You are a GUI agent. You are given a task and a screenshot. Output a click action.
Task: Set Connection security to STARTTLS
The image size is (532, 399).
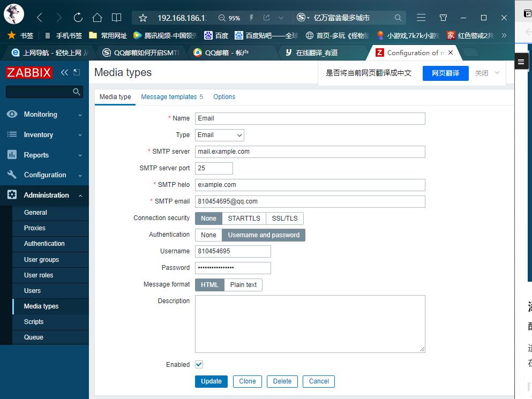click(x=244, y=219)
